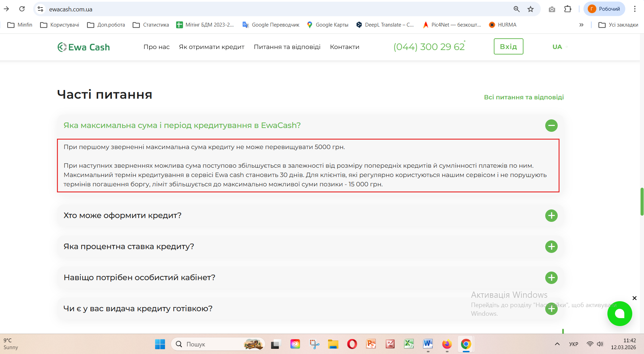The image size is (644, 354).
Task: Open Excel from the taskbar
Action: tap(409, 344)
